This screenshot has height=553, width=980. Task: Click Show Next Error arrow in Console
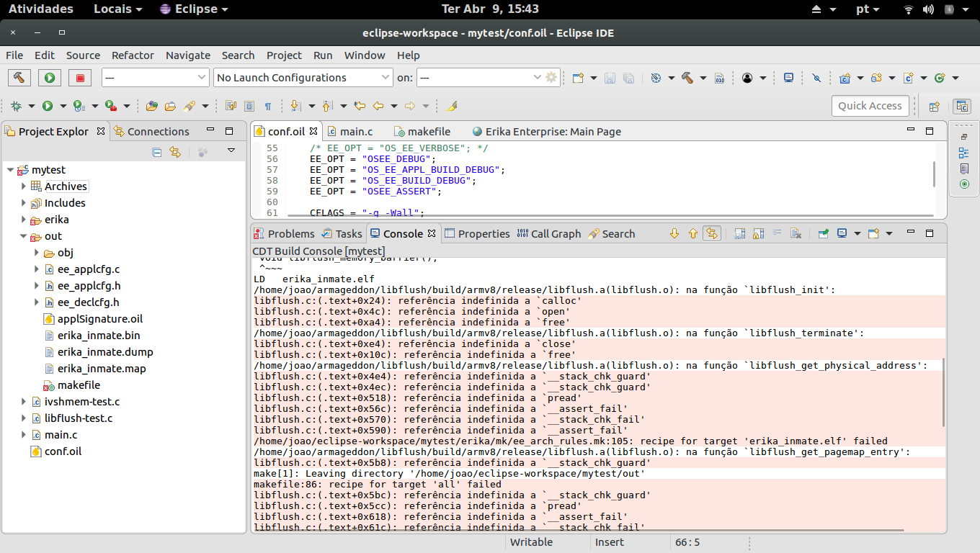pos(674,233)
